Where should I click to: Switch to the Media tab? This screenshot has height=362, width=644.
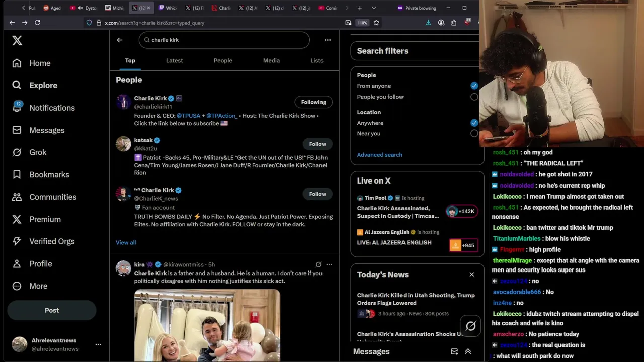271,60
